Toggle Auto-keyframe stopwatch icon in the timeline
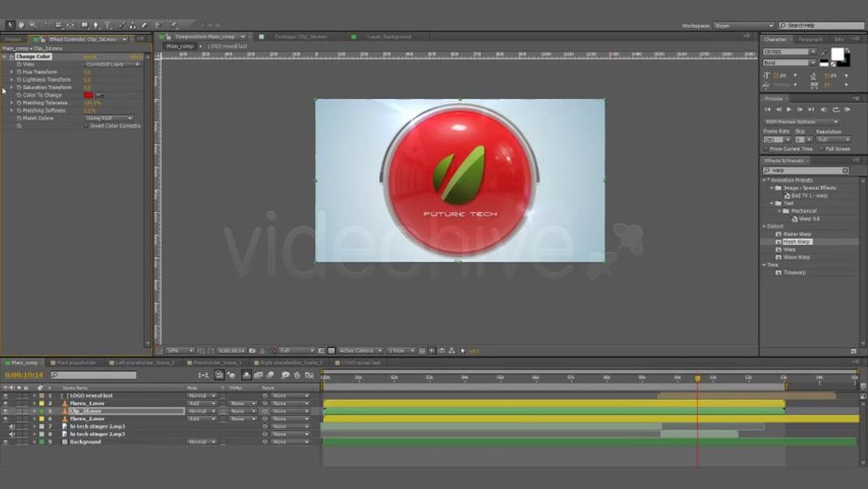Image resolution: width=868 pixels, height=489 pixels. tap(297, 374)
